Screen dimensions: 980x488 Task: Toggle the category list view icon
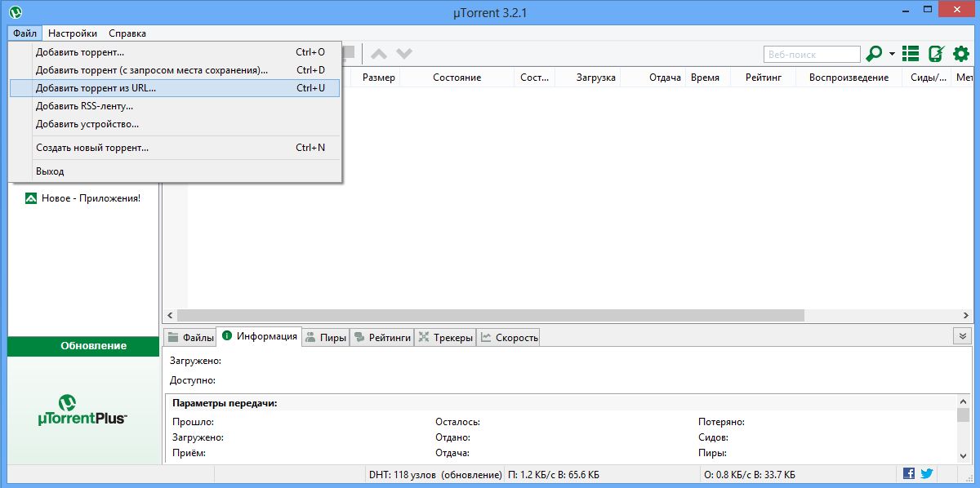911,54
